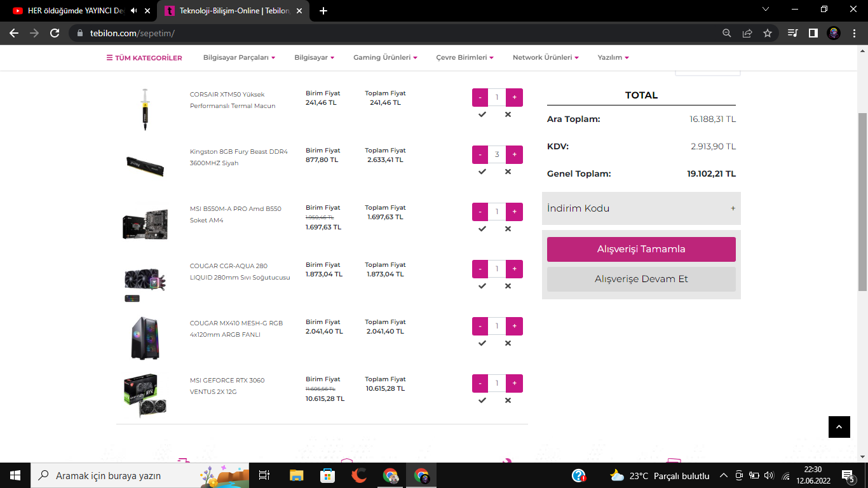
Task: Click the Kingston RAM stick thumbnail
Action: (146, 166)
